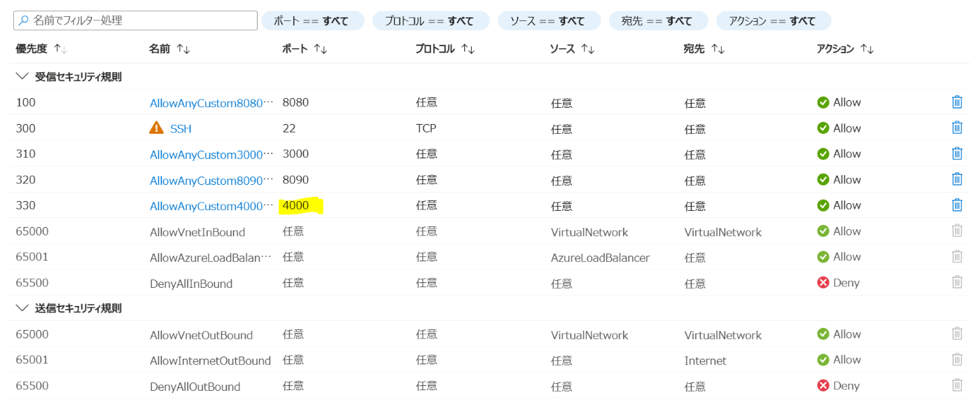Select the AllowAzureLoadBalan… rule name

pos(211,258)
